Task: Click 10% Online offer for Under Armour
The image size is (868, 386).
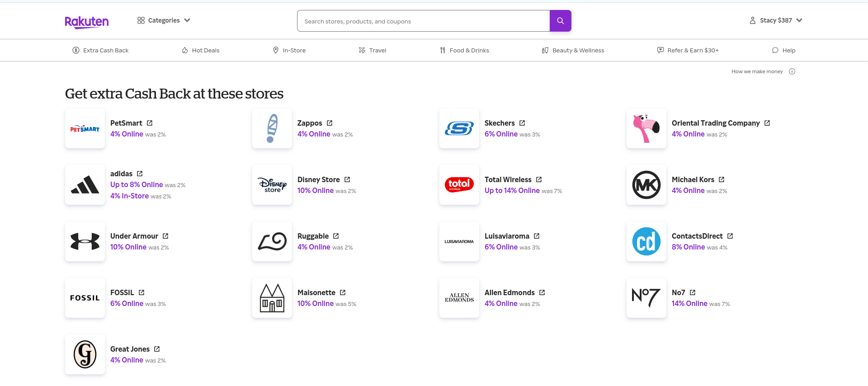Action: tap(128, 247)
